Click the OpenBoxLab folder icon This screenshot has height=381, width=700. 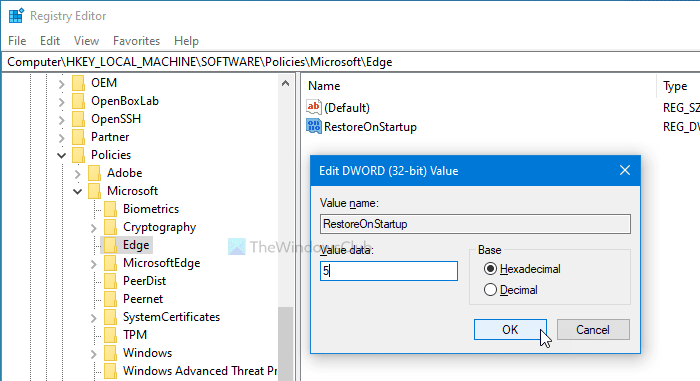(79, 101)
